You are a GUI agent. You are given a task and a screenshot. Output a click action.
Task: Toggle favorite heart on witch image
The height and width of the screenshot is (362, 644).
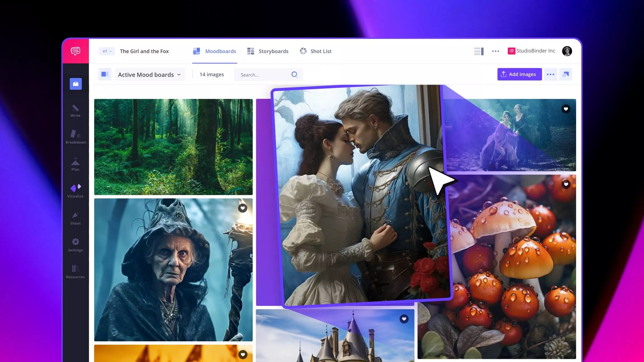pos(243,208)
